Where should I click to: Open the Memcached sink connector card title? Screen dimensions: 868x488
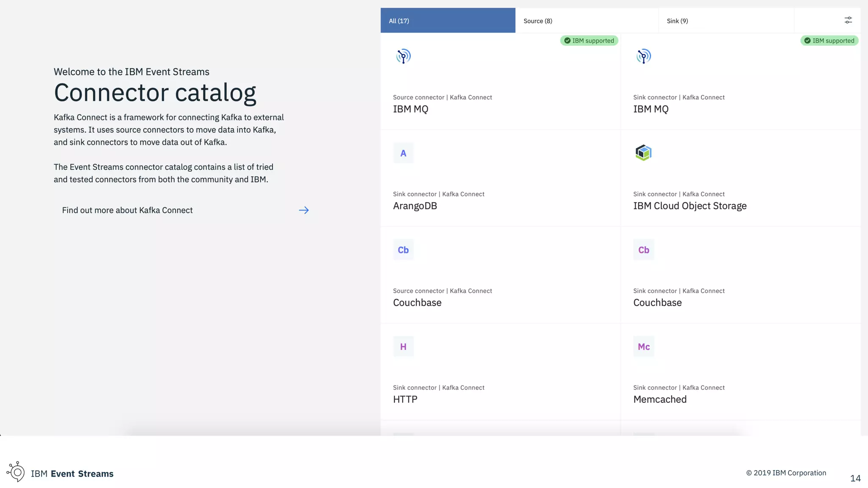659,399
